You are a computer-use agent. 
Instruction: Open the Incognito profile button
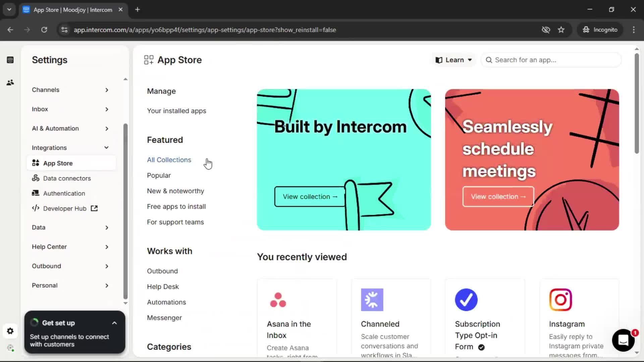600,30
